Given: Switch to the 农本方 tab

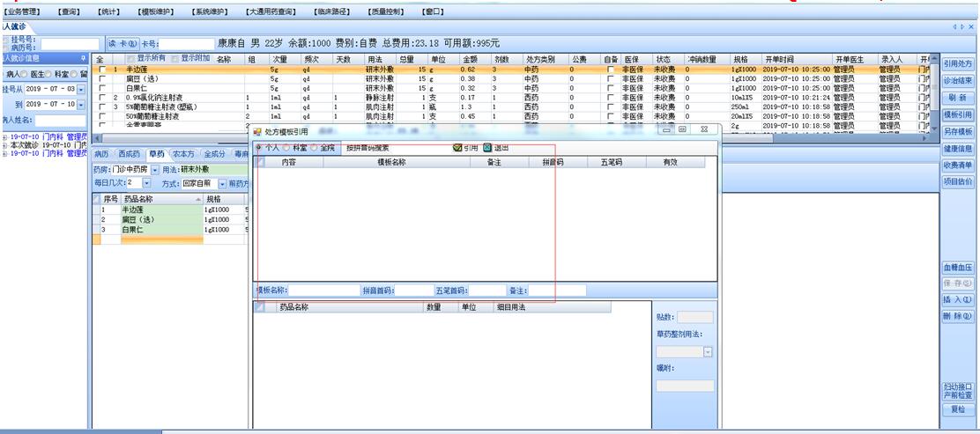Looking at the screenshot, I should (184, 154).
